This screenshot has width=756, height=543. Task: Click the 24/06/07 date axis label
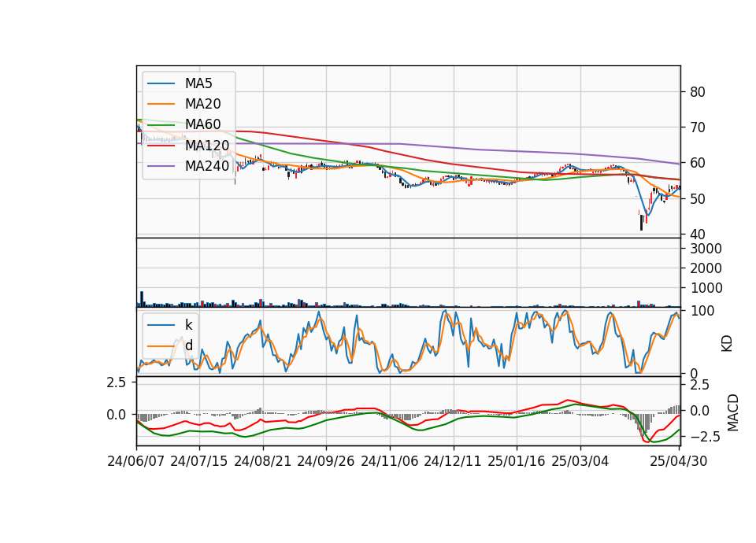click(136, 461)
